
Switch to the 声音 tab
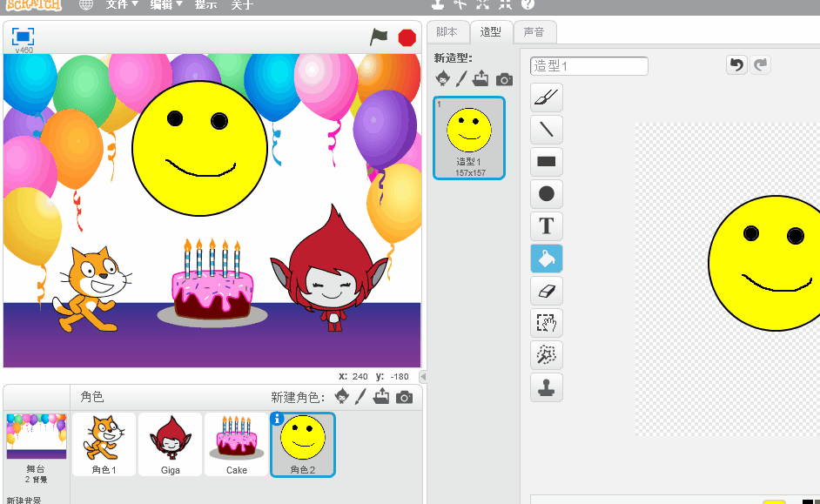point(534,32)
